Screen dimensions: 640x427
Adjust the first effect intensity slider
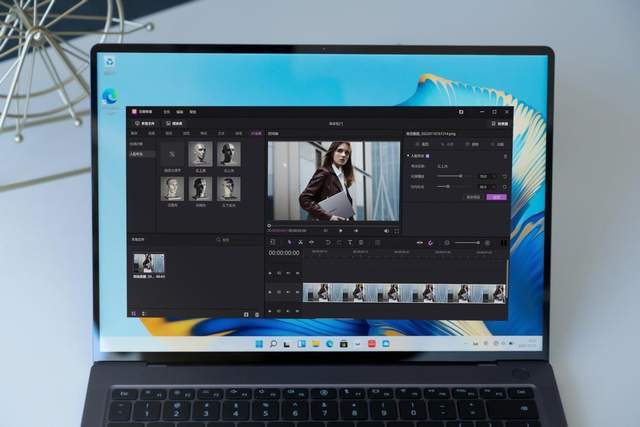point(453,176)
